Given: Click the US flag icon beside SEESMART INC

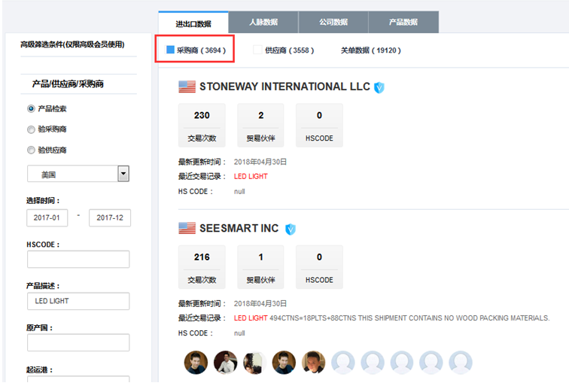Looking at the screenshot, I should (x=187, y=228).
